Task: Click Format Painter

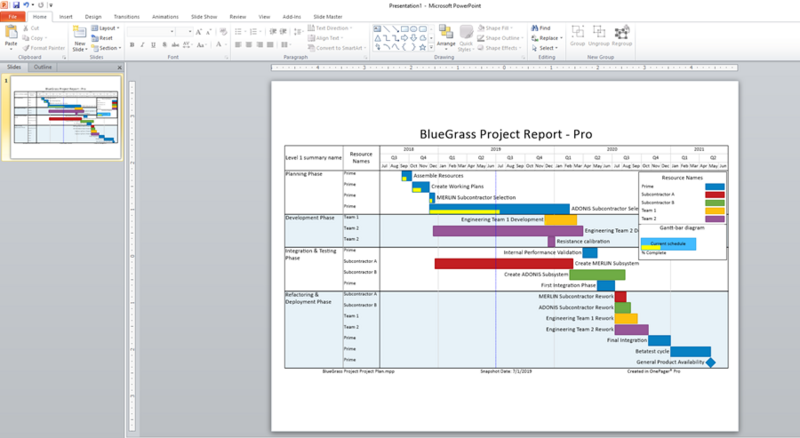Action: point(43,48)
